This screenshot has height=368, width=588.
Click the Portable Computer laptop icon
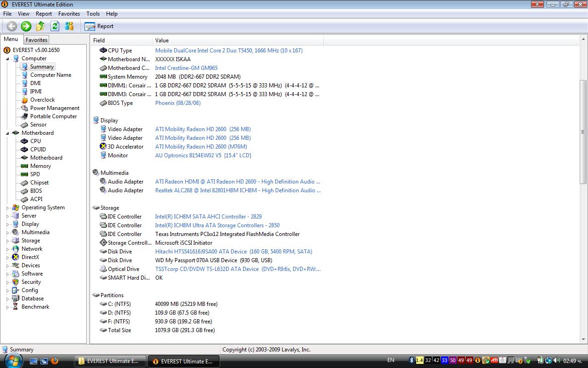tap(24, 116)
